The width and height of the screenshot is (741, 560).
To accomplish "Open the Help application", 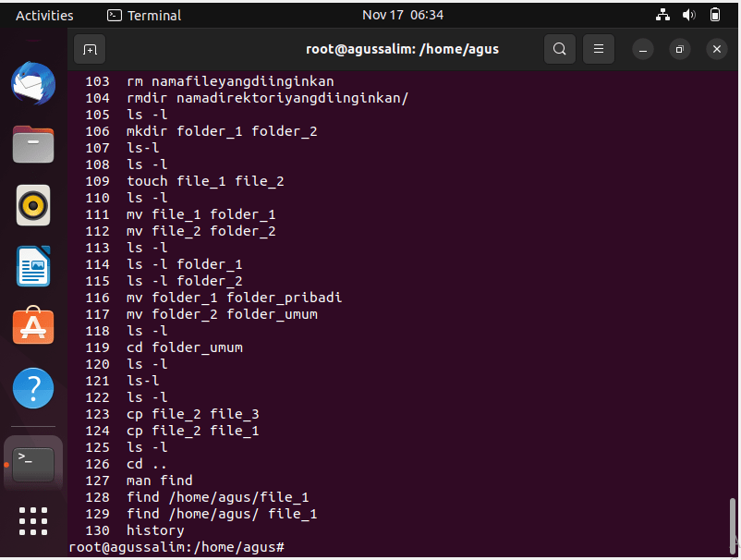I will [33, 388].
